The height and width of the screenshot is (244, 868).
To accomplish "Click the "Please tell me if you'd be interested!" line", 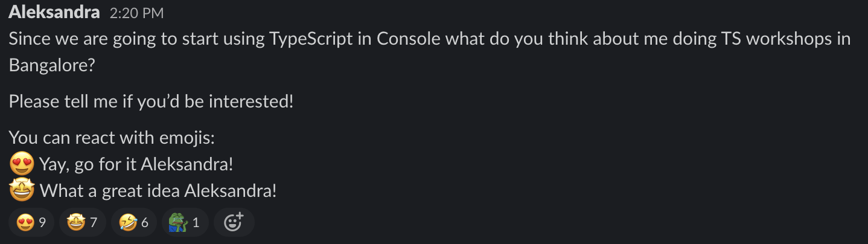I will tap(151, 101).
